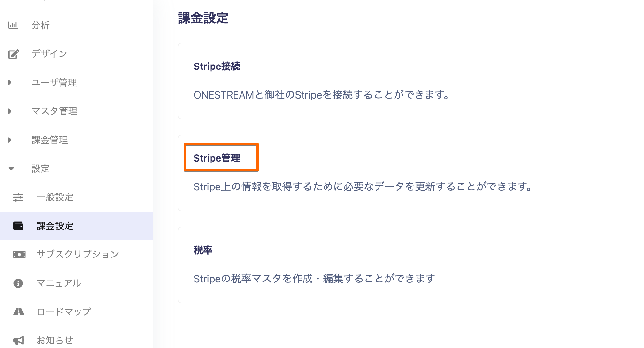Select サブスクリプション in the sidebar

pyautogui.click(x=78, y=254)
